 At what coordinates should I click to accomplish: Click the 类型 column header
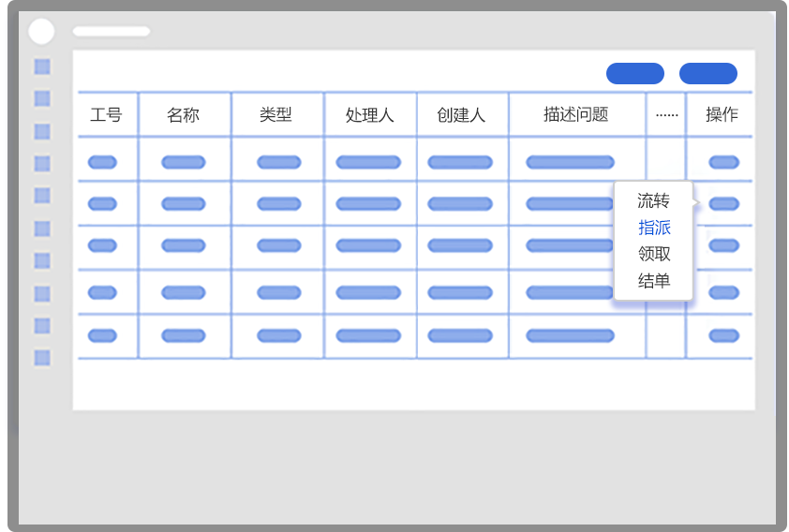275,114
